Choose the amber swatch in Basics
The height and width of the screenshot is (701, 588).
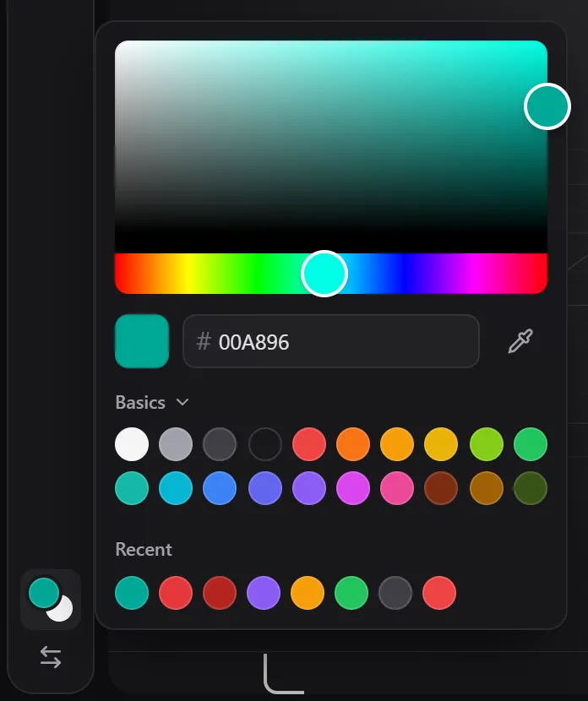click(x=397, y=444)
